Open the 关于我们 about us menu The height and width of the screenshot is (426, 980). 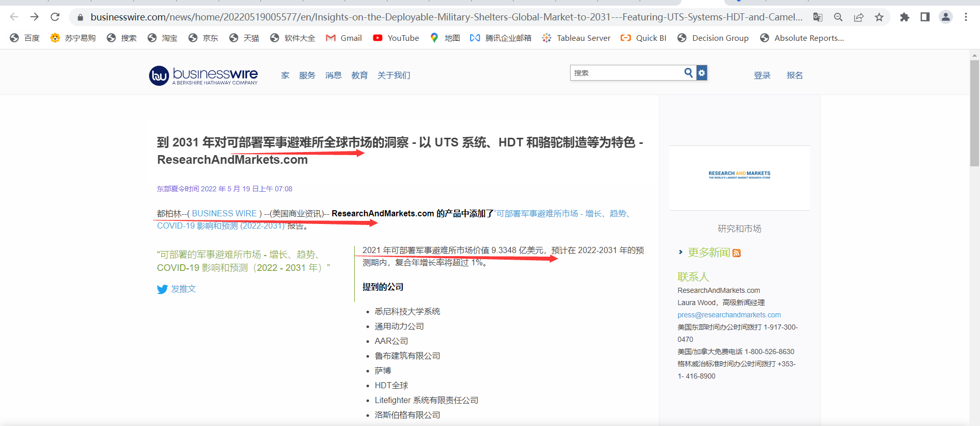click(394, 76)
